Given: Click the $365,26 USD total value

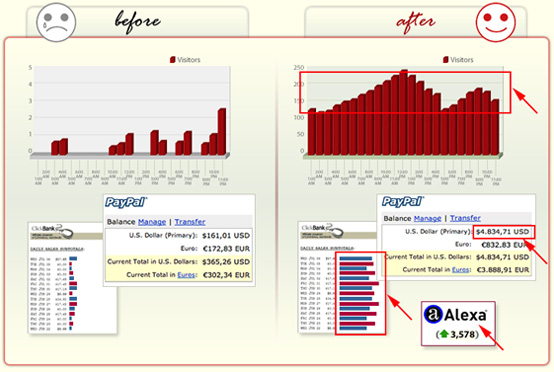Looking at the screenshot, I should [226, 262].
